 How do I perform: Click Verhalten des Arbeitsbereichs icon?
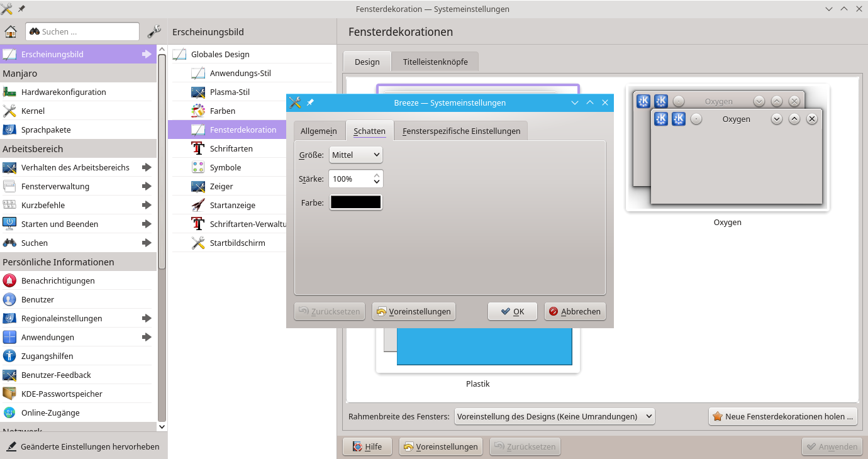coord(9,167)
